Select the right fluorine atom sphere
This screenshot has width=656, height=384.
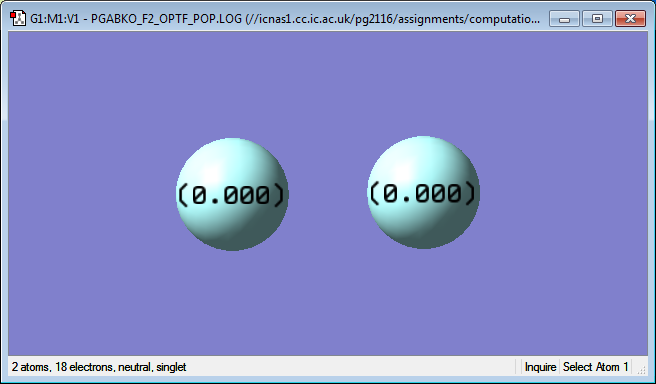423,192
